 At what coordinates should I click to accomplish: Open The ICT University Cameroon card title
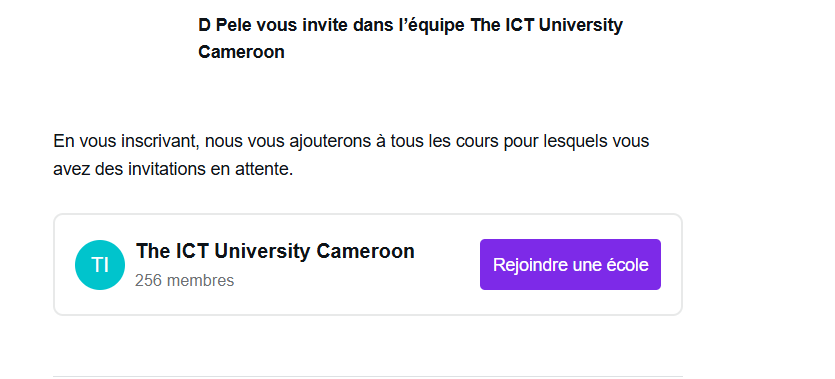click(x=275, y=251)
